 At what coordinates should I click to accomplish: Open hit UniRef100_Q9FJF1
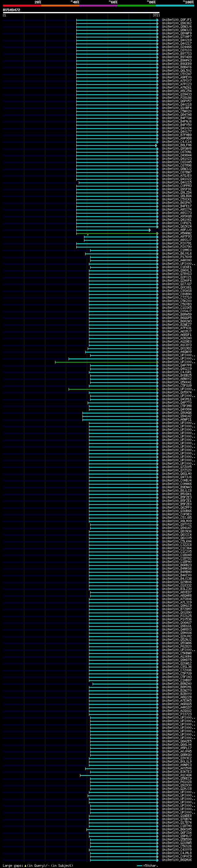pos(176,20)
